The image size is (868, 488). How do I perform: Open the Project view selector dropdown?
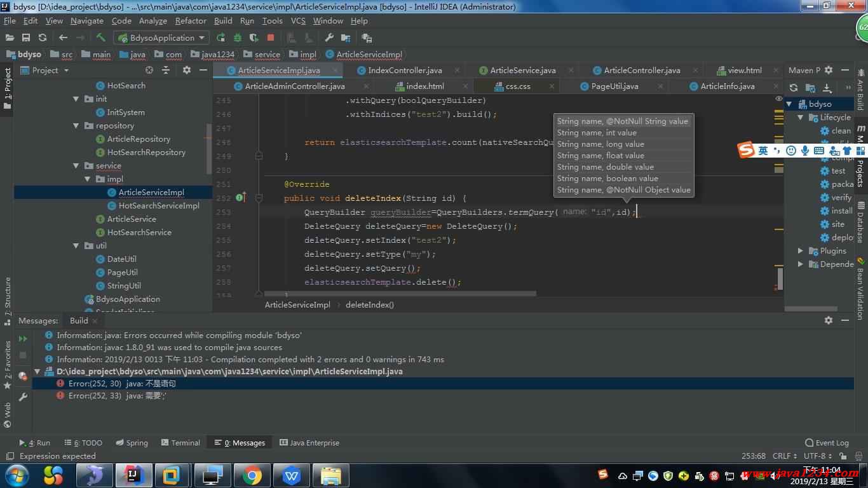50,70
